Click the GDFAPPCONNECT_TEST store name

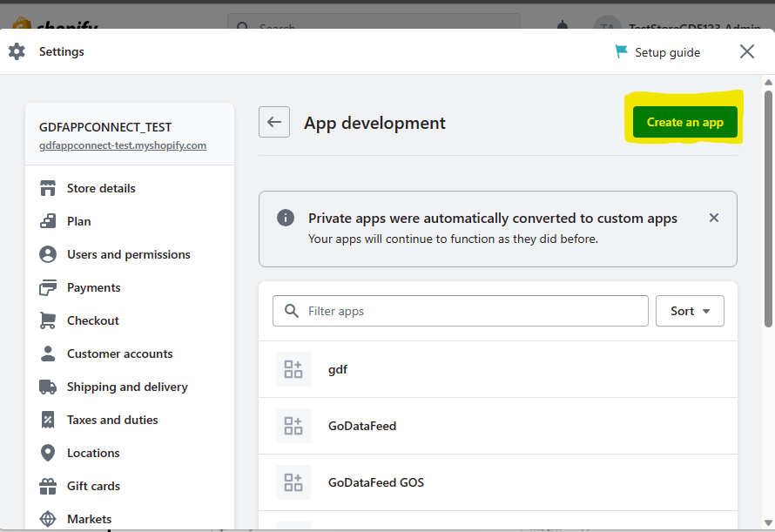pyautogui.click(x=105, y=127)
